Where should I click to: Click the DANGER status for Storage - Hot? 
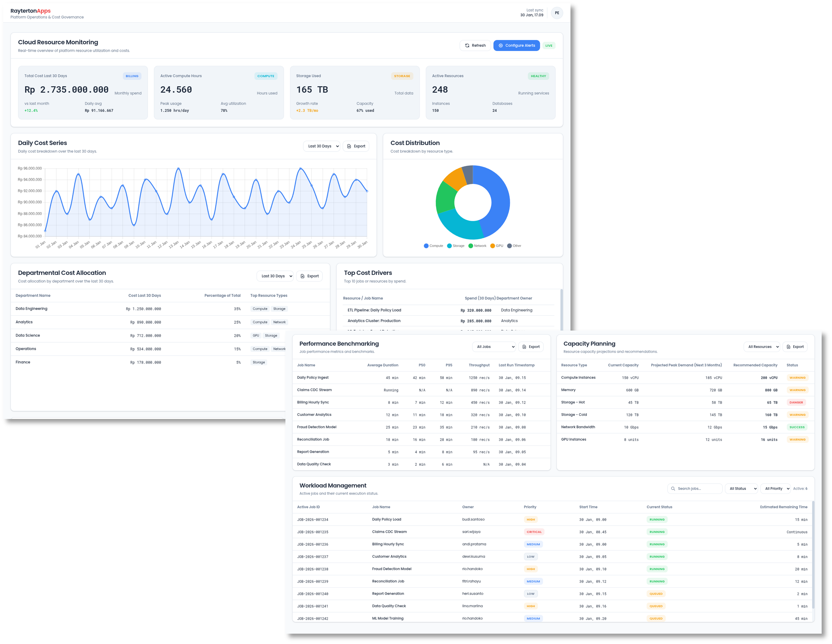pos(796,402)
